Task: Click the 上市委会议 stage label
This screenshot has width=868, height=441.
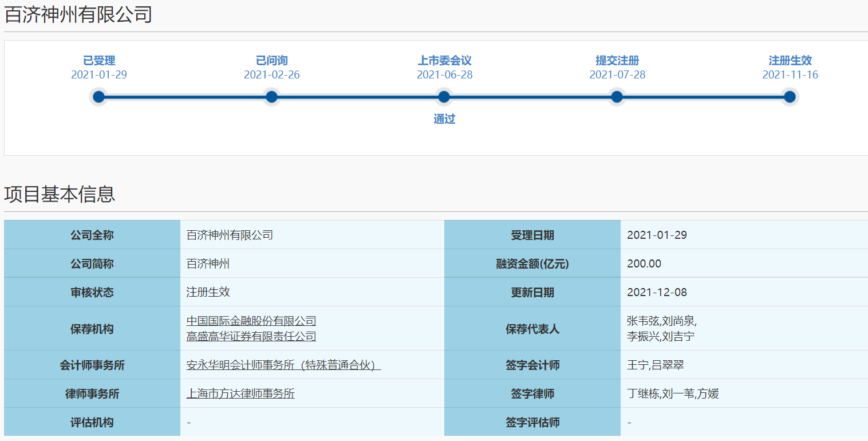Action: [444, 61]
